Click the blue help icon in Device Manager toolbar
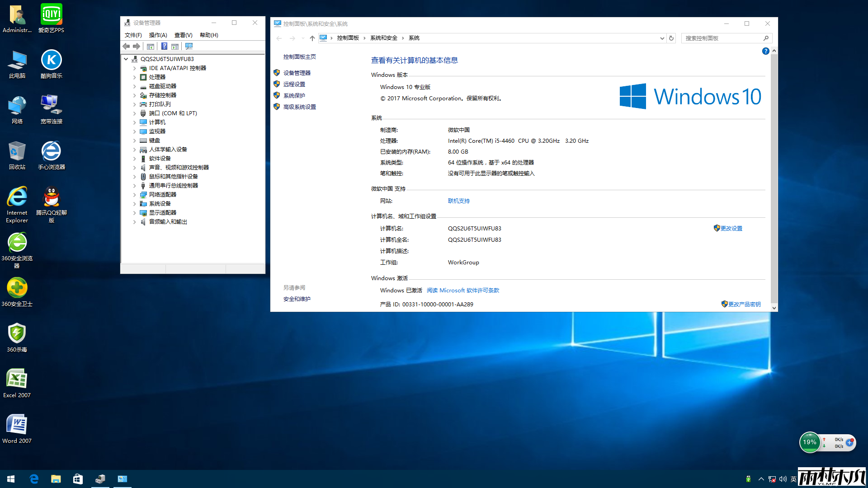 (x=165, y=46)
